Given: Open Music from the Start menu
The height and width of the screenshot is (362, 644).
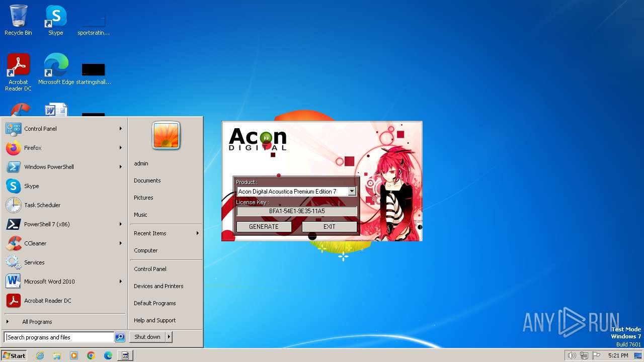Looking at the screenshot, I should (166, 215).
